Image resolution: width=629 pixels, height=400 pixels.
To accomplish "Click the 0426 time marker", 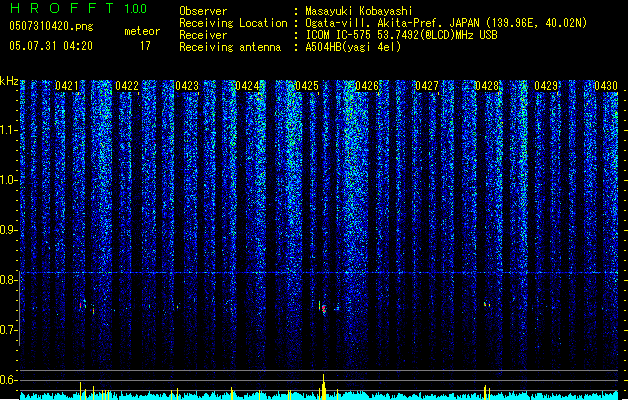I will (367, 86).
